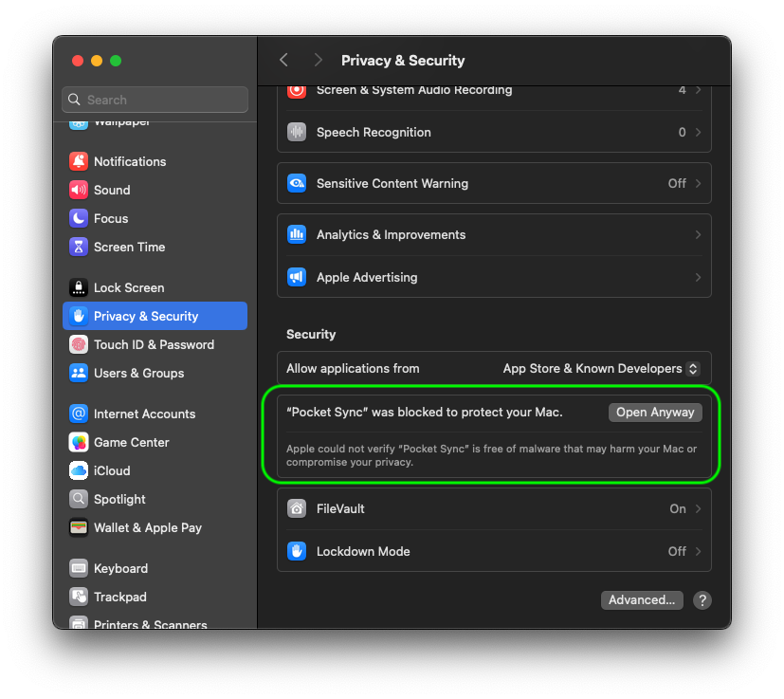Viewport: 784px width, 699px height.
Task: Expand Apple Advertising via its chevron
Action: click(698, 277)
